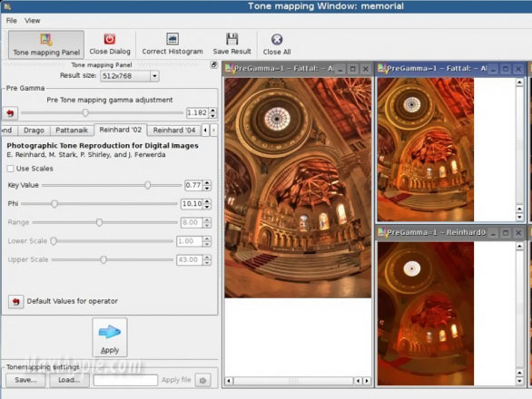Decrease Phi value with spinner down arrow
Viewport: 532px width, 399px height.
pos(207,207)
